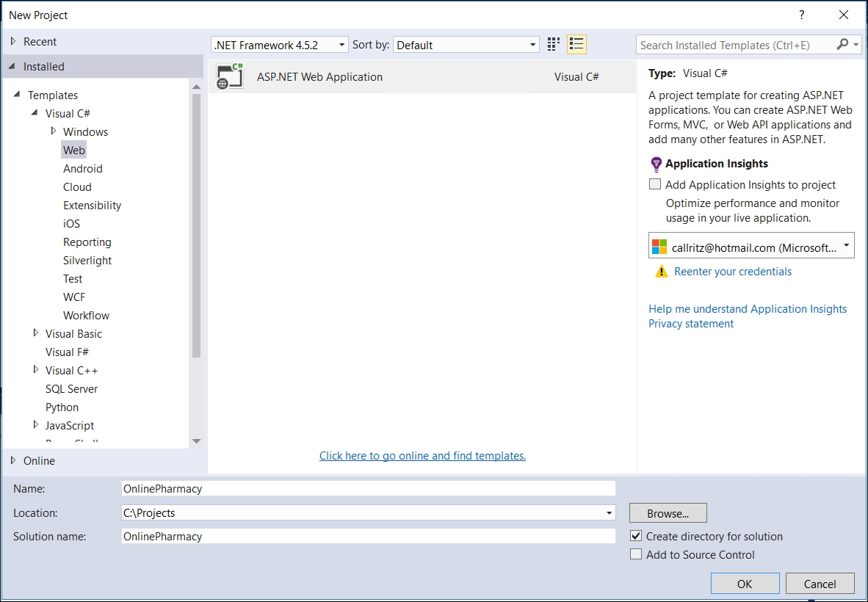Expand the JavaScript node

tap(35, 425)
